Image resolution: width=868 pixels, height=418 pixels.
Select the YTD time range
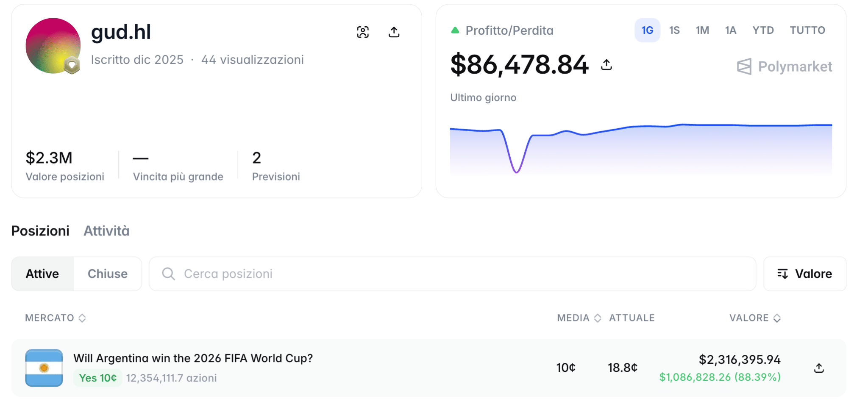[x=763, y=30]
